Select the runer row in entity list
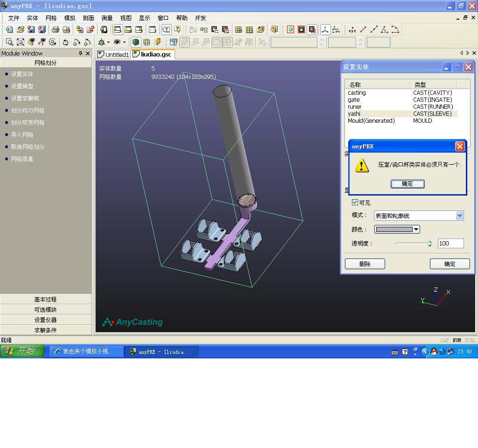Image resolution: width=478 pixels, height=448 pixels. coord(401,107)
